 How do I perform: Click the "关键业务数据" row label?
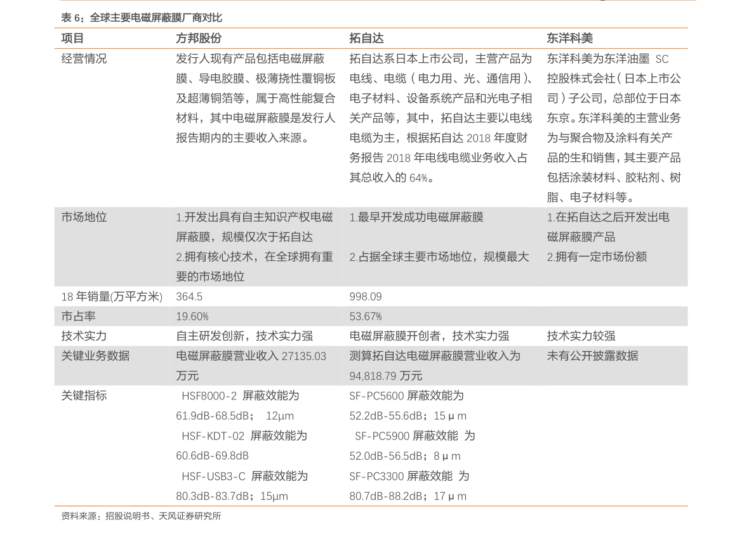95,356
